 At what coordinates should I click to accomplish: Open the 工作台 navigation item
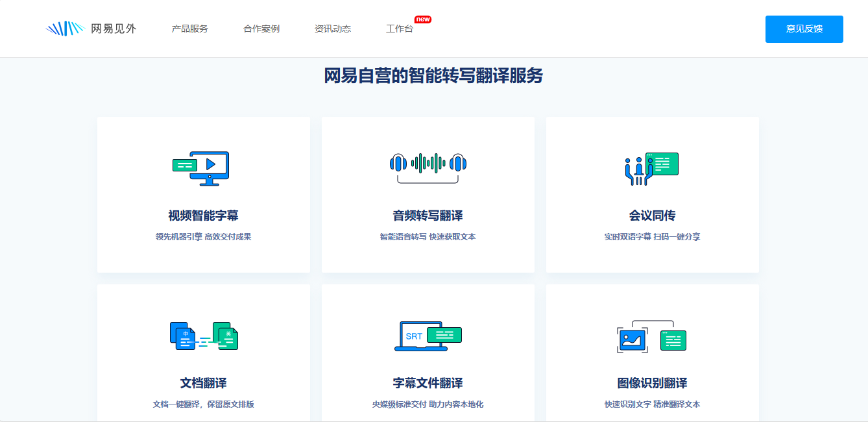click(x=400, y=29)
